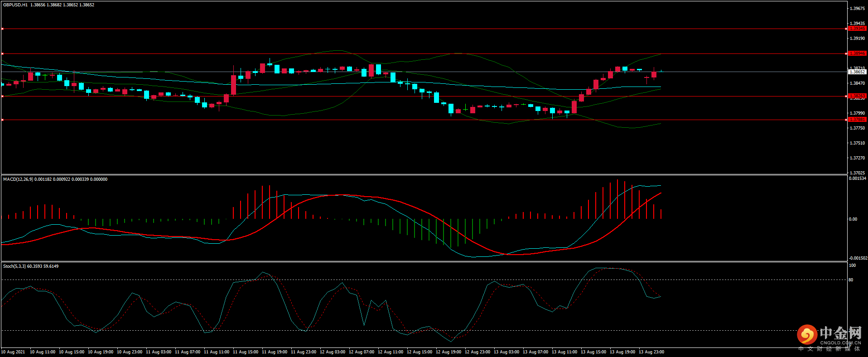Image resolution: width=868 pixels, height=357 pixels.
Task: Click the 1.39675 price scale label
Action: pos(857,9)
